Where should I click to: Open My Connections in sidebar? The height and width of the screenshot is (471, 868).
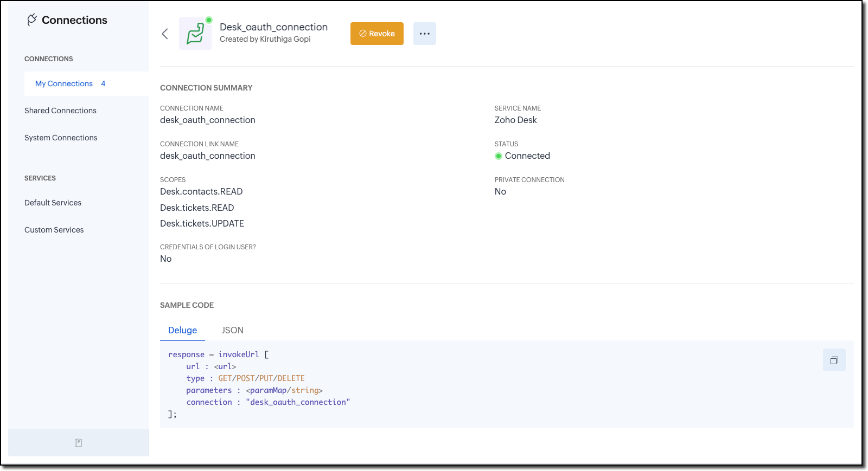pyautogui.click(x=64, y=83)
